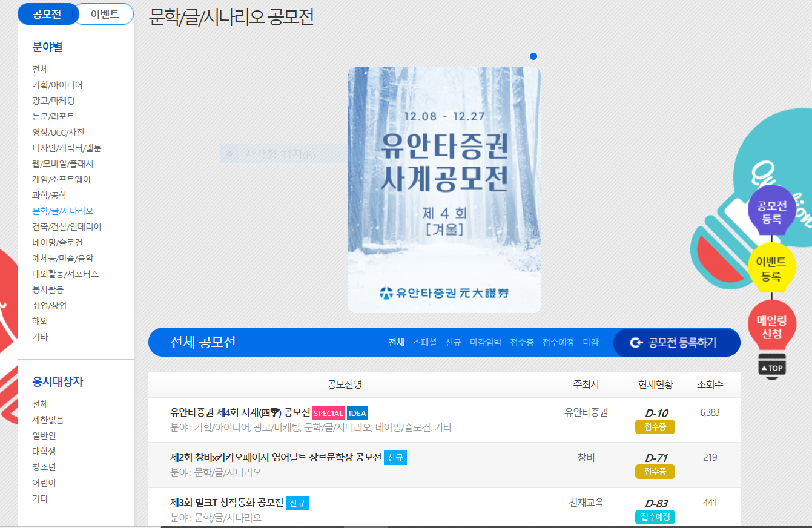Image resolution: width=812 pixels, height=528 pixels.
Task: Choose 어린이 applicant filter
Action: 44,483
